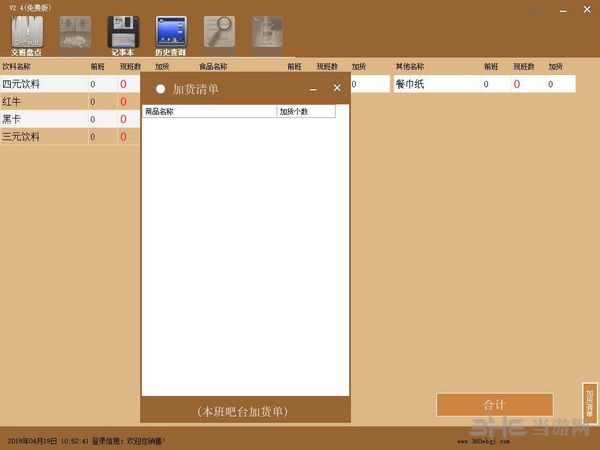600x450 pixels.
Task: Click the empty list area of 加货清单
Action: 245,256
